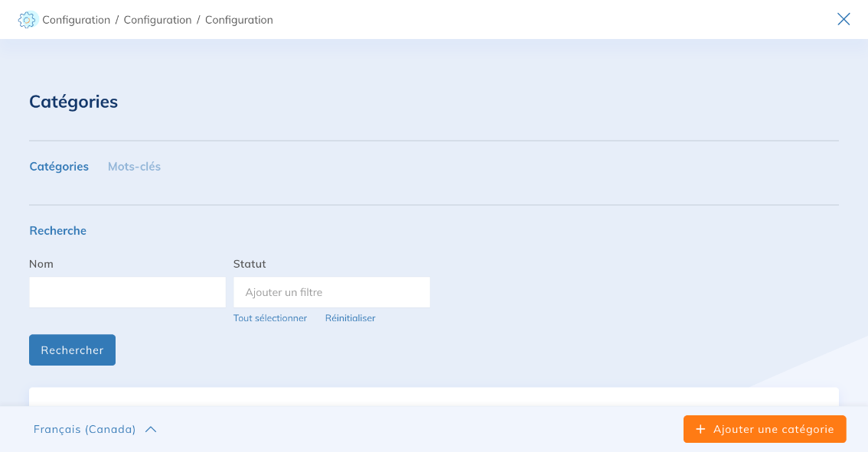The width and height of the screenshot is (868, 452).
Task: Click the Recherche section heading
Action: click(x=57, y=231)
